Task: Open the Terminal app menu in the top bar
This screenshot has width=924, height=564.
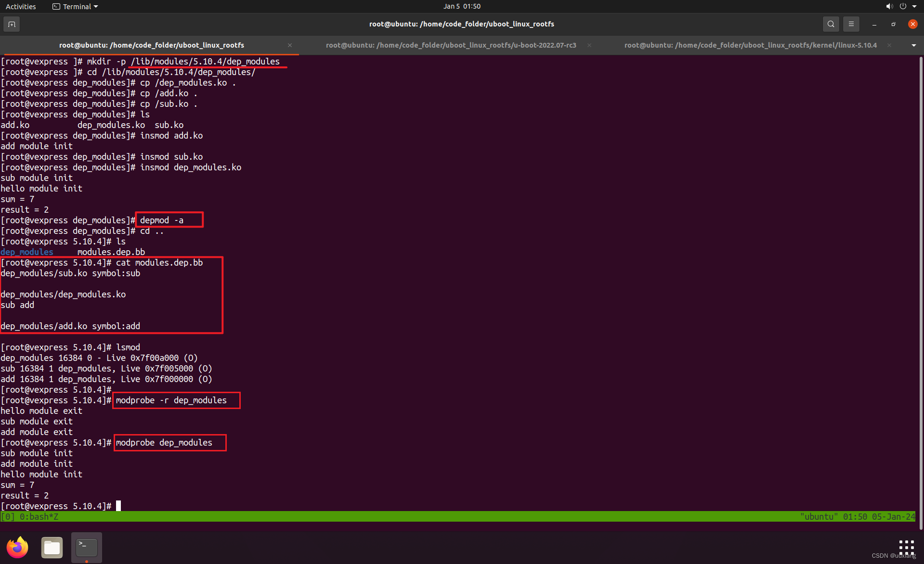Action: (76, 6)
